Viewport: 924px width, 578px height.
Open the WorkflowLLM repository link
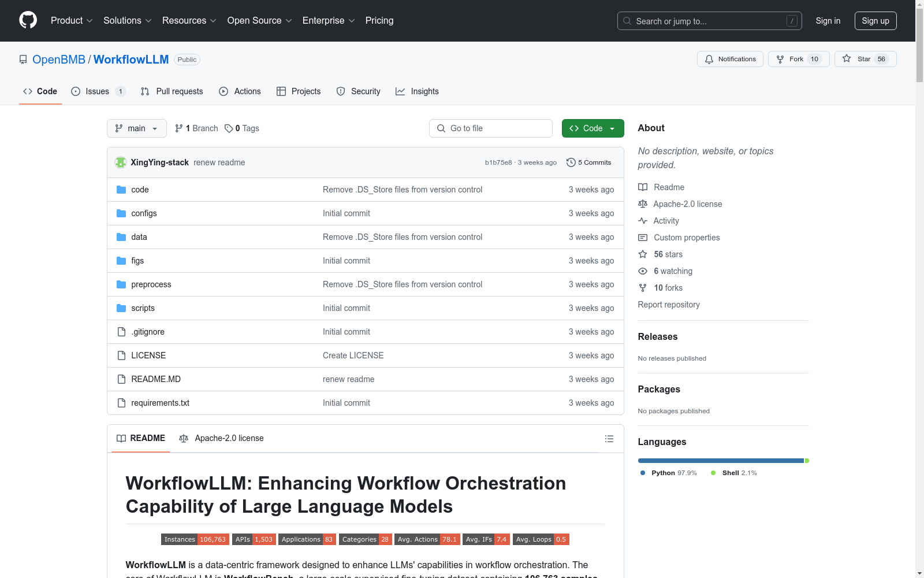point(131,60)
